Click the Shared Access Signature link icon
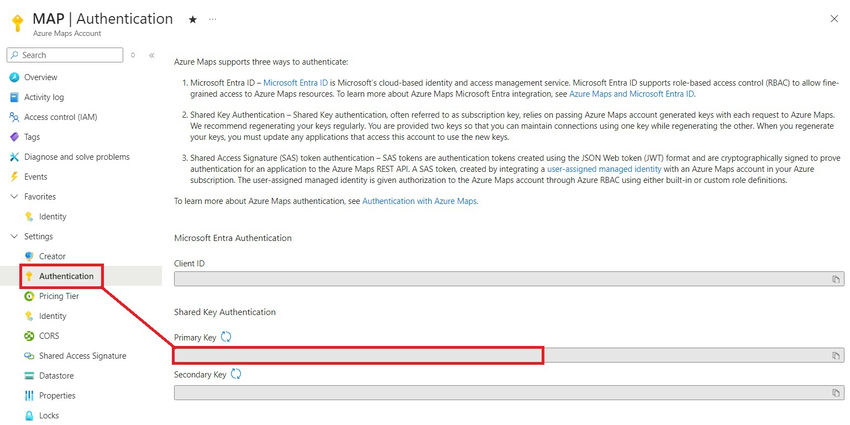This screenshot has width=850, height=425. 29,356
